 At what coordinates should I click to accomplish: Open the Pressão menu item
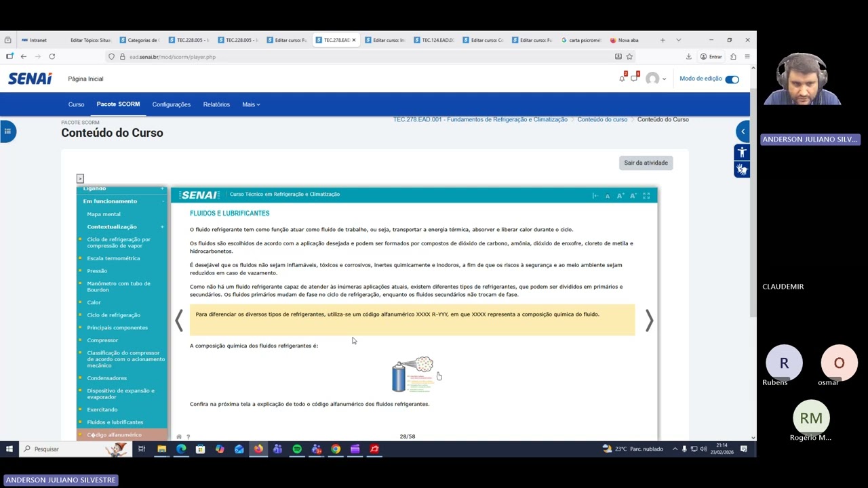[x=97, y=271]
